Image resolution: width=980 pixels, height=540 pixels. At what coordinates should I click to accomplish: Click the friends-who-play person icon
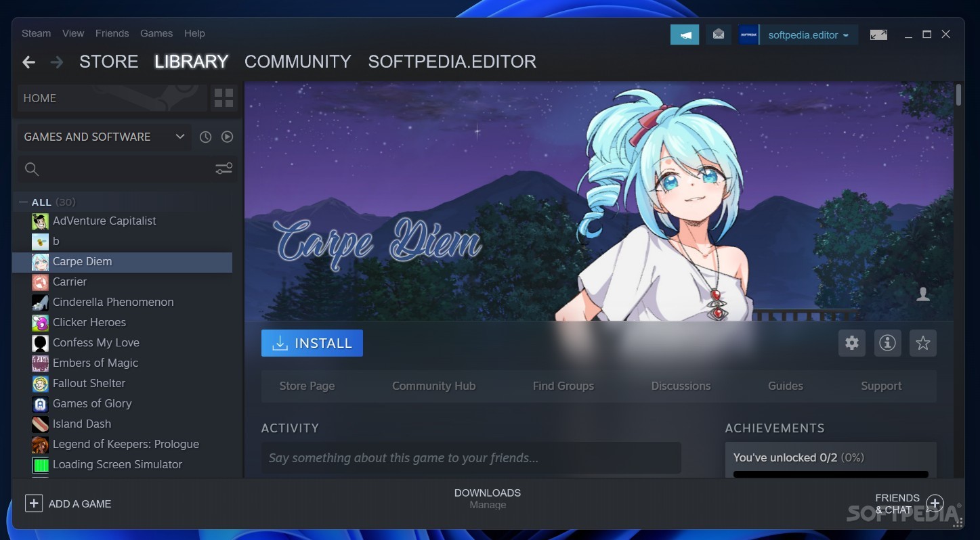(922, 294)
